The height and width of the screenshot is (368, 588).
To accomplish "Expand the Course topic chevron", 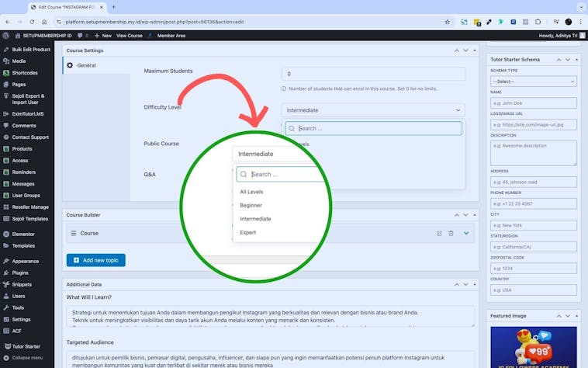I will pyautogui.click(x=466, y=233).
